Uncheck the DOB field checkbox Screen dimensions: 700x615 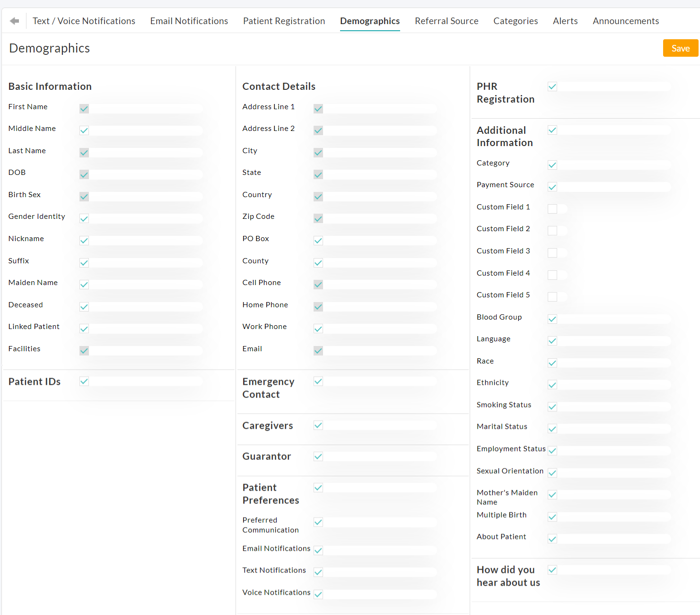tap(84, 174)
